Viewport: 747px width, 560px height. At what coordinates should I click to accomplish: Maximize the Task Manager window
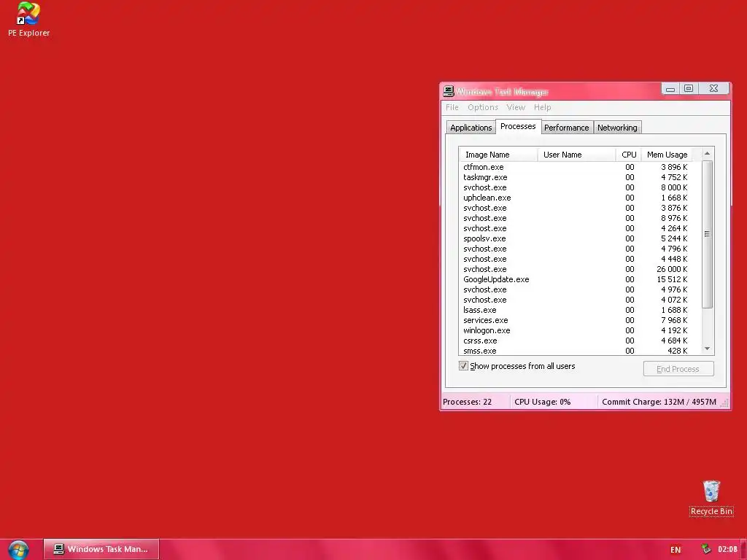pos(689,88)
